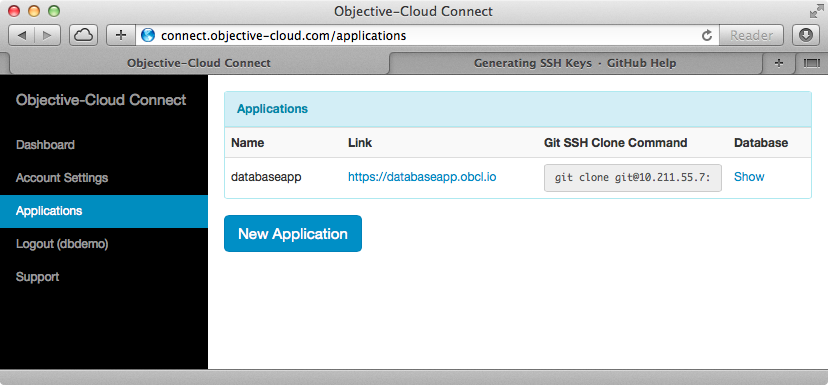This screenshot has width=828, height=385.
Task: Select Applications in the sidebar
Action: point(49,211)
